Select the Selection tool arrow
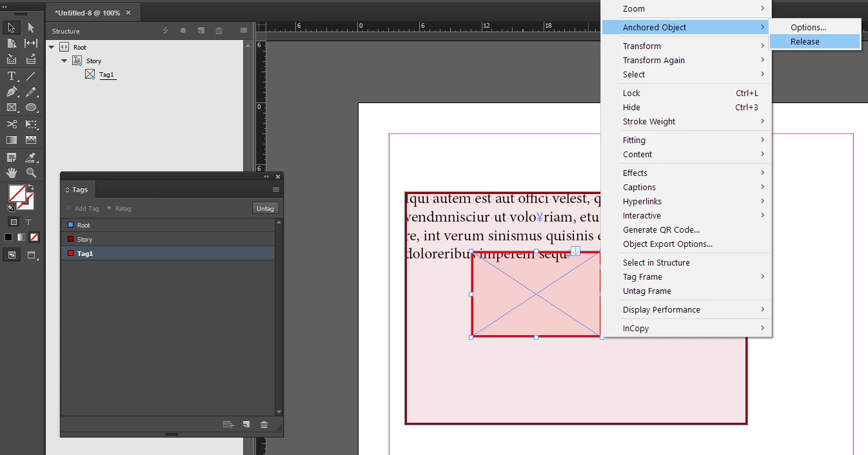The height and width of the screenshot is (455, 868). point(11,28)
